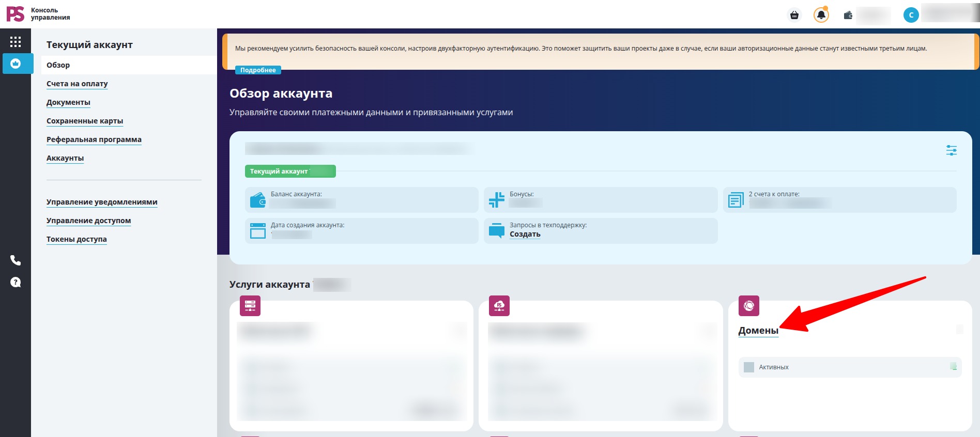
Task: Click the Консоль управления title text
Action: (50, 14)
